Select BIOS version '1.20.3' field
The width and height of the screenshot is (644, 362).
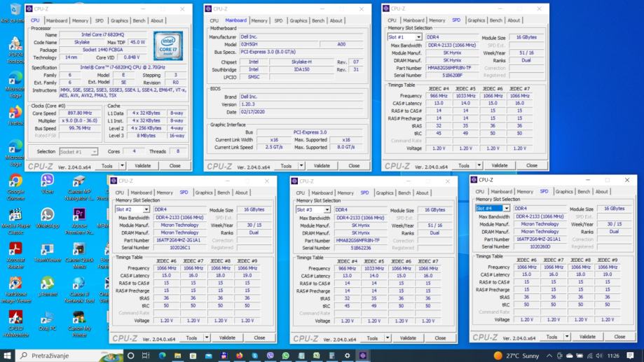[301, 104]
